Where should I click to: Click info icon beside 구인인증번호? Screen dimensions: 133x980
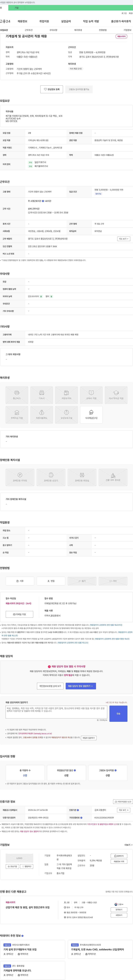click(x=81, y=818)
